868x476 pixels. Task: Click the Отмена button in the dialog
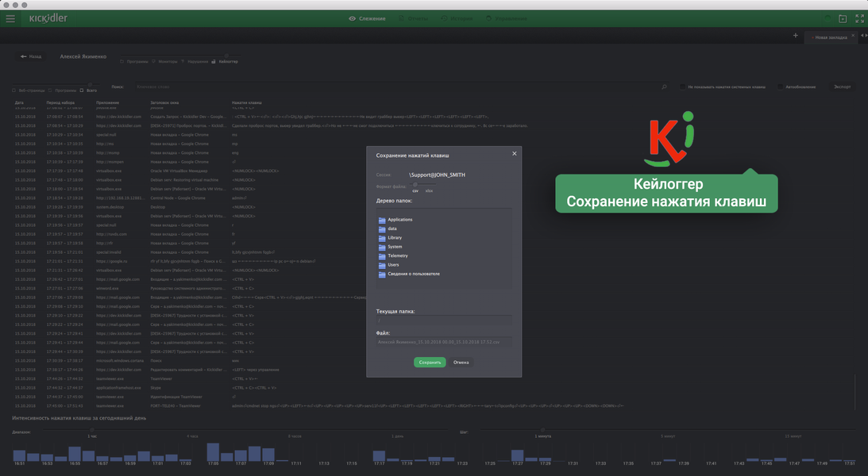pyautogui.click(x=461, y=363)
